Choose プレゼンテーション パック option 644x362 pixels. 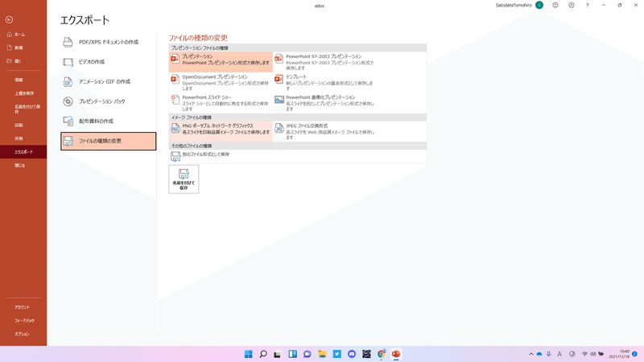[x=109, y=101]
